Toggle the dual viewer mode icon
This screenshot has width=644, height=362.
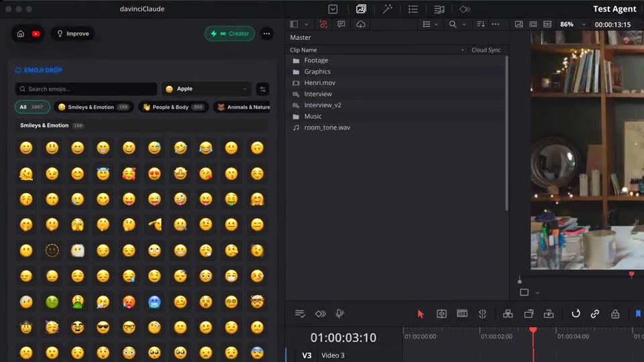(533, 24)
